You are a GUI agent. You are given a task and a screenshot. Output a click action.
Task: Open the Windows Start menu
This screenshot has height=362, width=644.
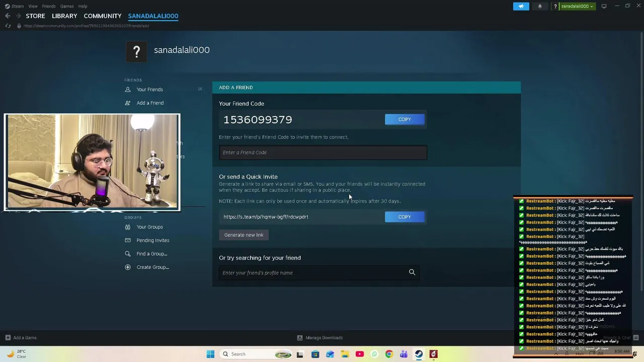click(x=210, y=354)
